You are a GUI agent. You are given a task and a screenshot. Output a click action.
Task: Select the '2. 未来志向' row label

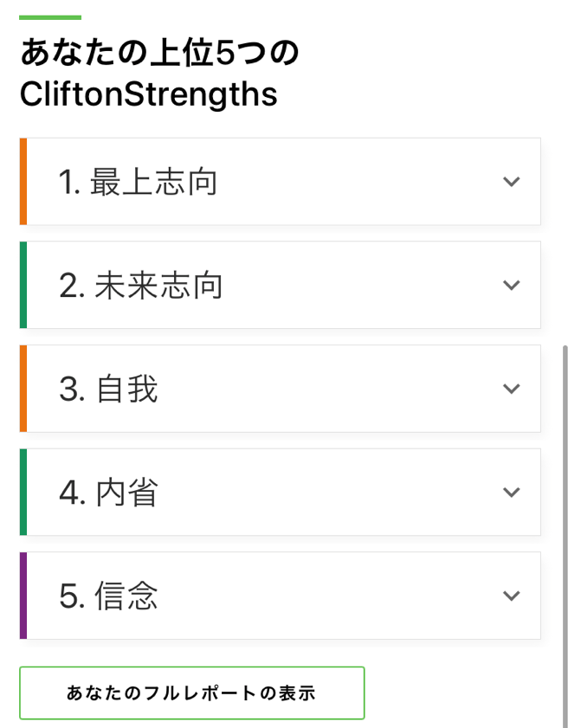pyautogui.click(x=141, y=285)
